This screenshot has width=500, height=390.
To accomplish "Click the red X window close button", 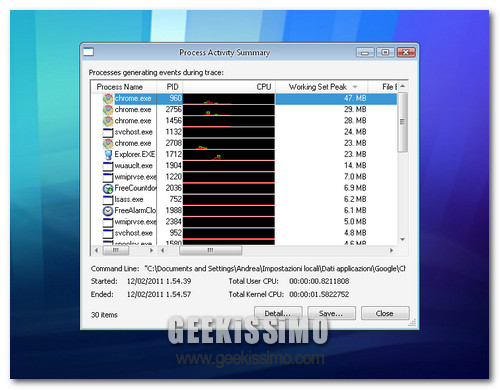I will (406, 52).
